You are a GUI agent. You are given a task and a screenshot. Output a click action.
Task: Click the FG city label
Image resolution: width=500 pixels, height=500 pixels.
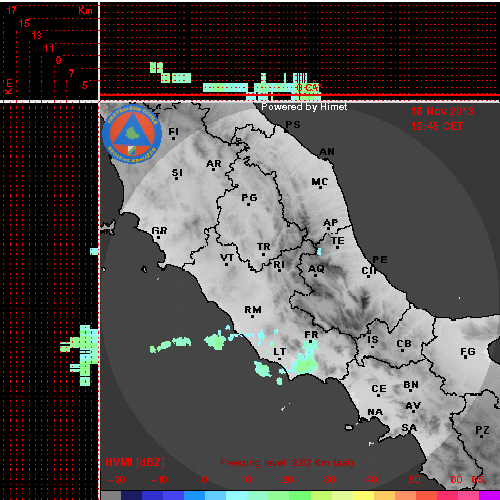[x=468, y=352]
